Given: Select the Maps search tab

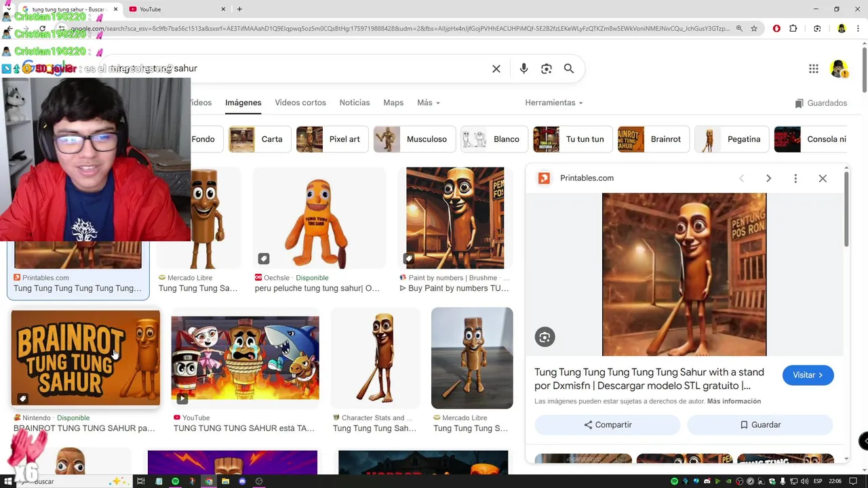Looking at the screenshot, I should [x=393, y=102].
